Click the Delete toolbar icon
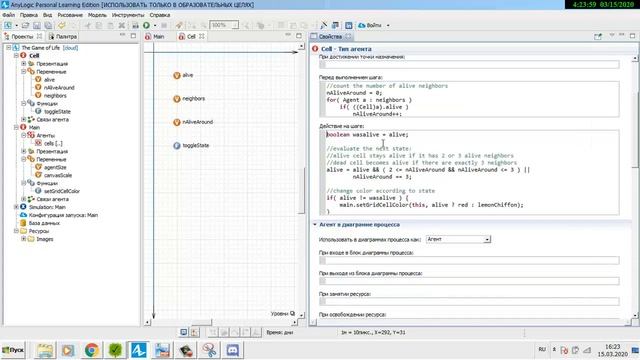Screen dimensions: 640x360 coord(121,25)
